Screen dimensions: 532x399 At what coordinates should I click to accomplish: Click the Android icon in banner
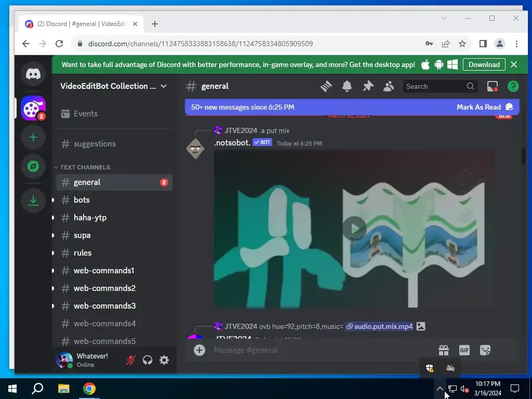438,64
